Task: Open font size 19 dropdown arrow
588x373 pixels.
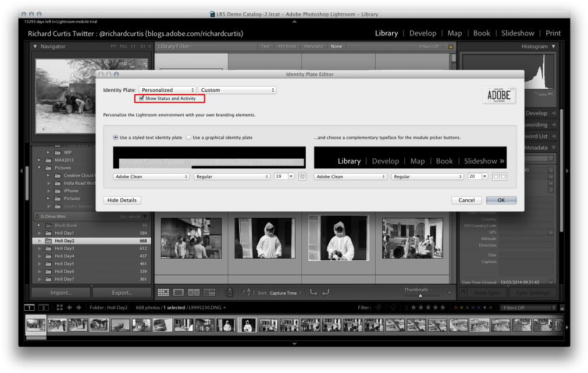Action: click(x=291, y=176)
